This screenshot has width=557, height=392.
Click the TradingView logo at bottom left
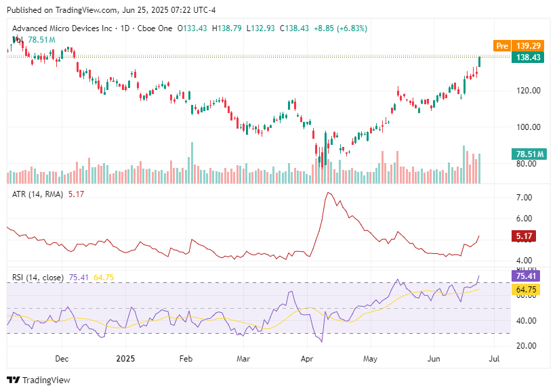(39, 380)
